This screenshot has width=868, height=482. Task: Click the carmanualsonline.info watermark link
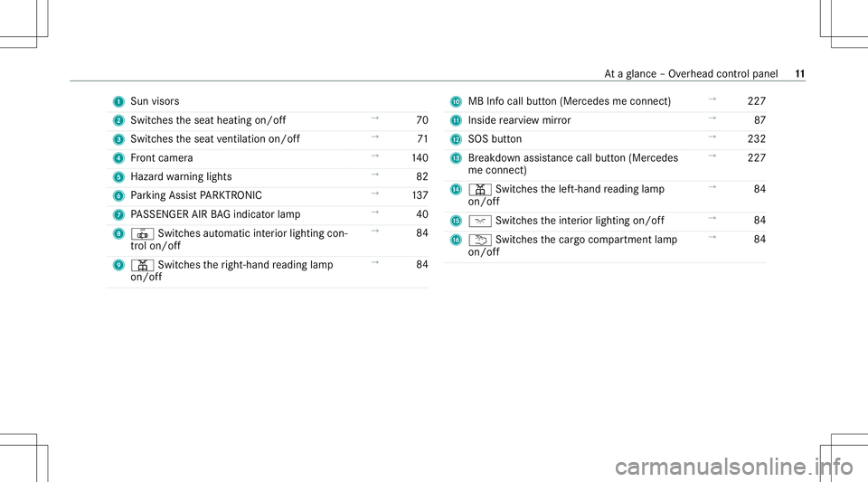point(734,467)
